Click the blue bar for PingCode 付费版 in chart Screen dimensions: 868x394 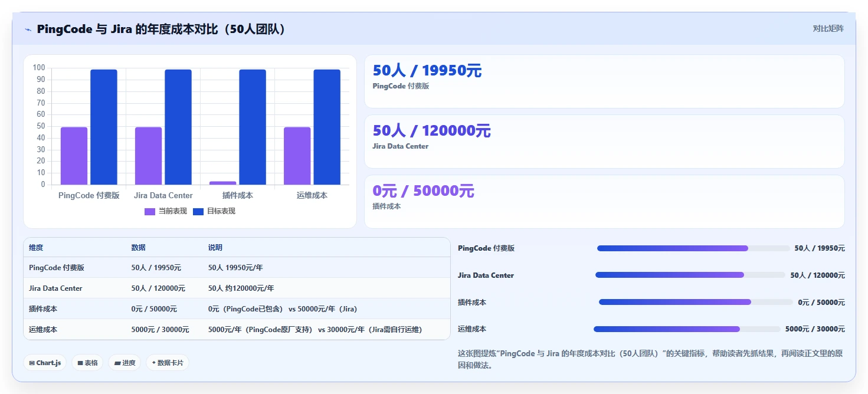click(104, 127)
